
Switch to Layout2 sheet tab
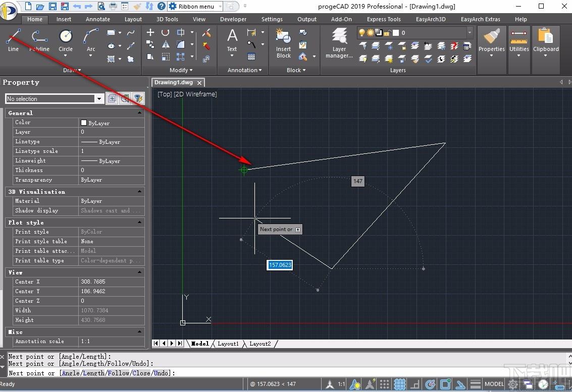260,344
